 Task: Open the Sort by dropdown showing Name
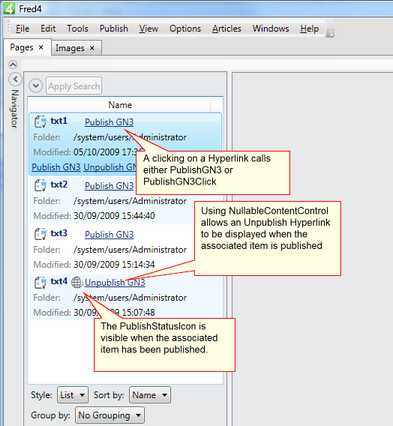(150, 395)
